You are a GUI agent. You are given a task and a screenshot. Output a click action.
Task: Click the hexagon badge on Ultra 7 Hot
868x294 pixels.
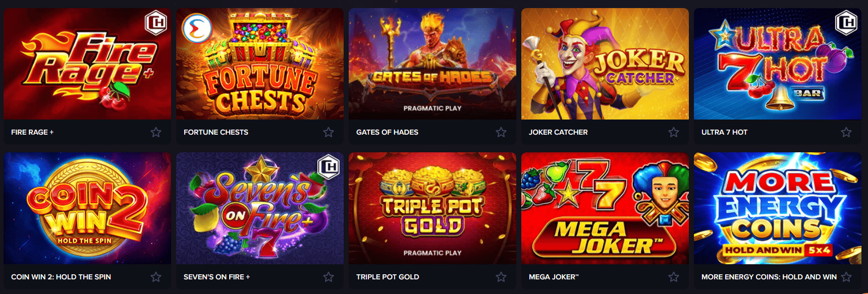(846, 23)
